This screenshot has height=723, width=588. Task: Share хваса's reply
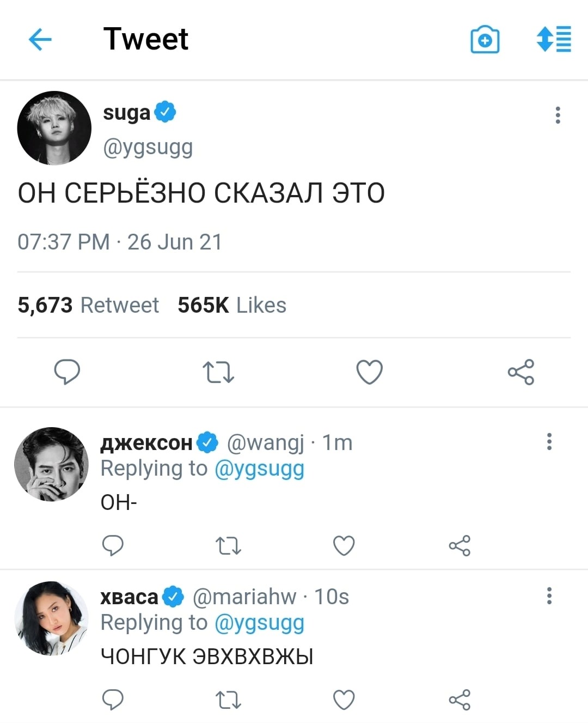point(460,700)
